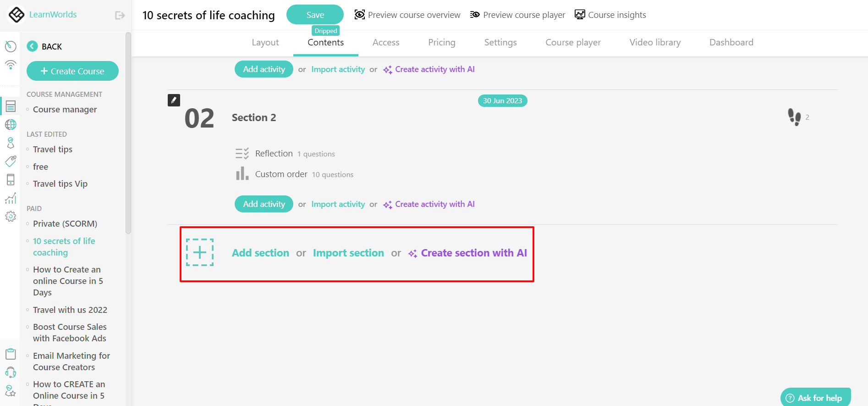Open Preview course player
The image size is (868, 406).
click(517, 15)
